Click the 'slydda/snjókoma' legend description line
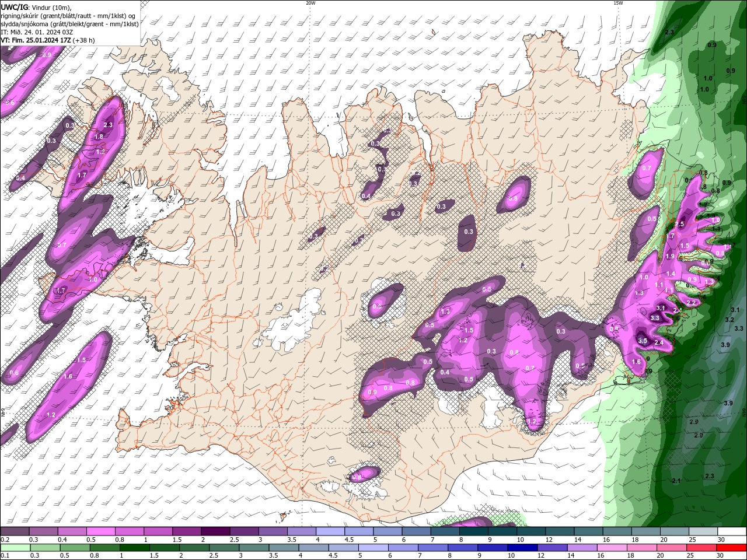The width and height of the screenshot is (747, 560). click(69, 24)
